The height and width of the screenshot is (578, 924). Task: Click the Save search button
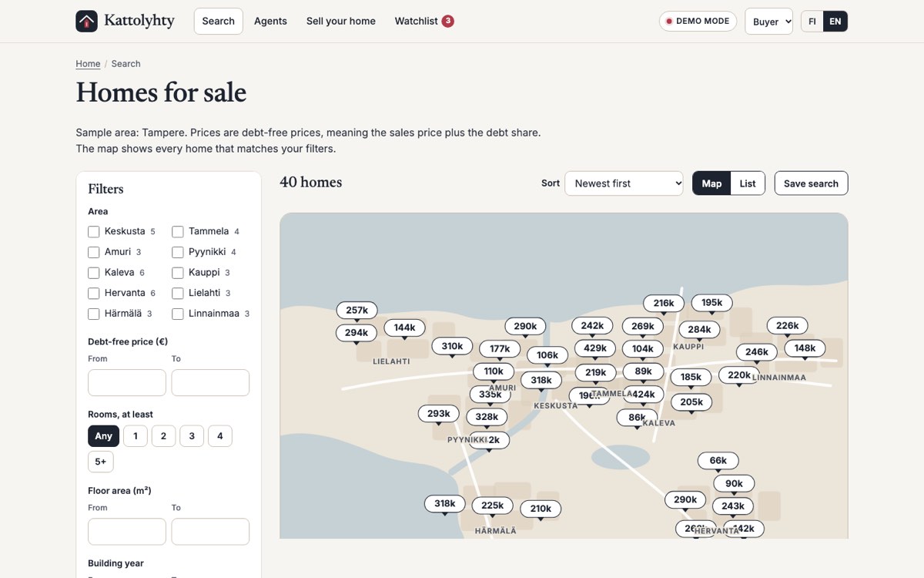pyautogui.click(x=811, y=183)
